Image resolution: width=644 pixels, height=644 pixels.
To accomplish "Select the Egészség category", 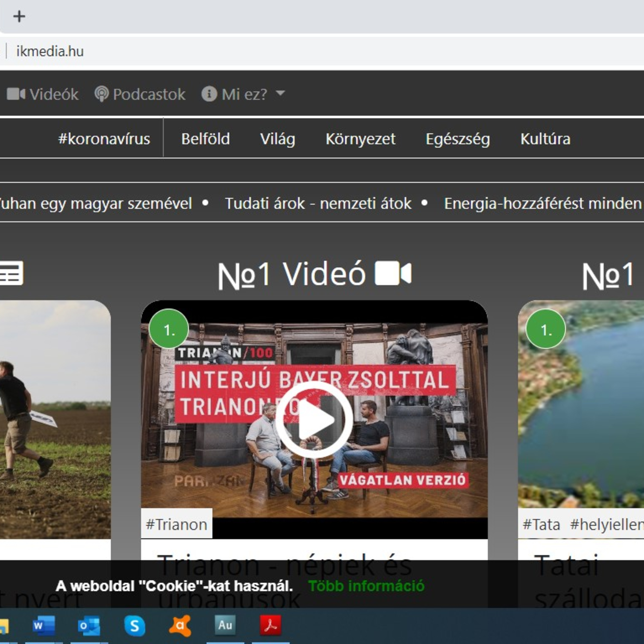I will (458, 139).
